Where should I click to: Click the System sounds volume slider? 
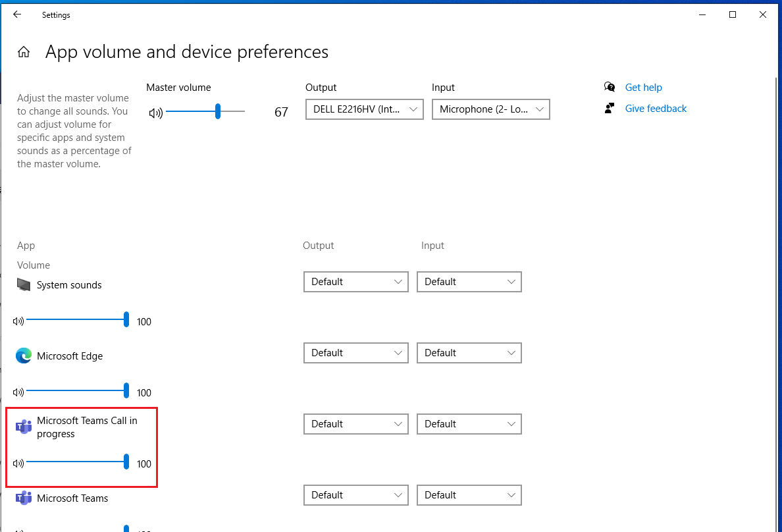[x=77, y=319]
